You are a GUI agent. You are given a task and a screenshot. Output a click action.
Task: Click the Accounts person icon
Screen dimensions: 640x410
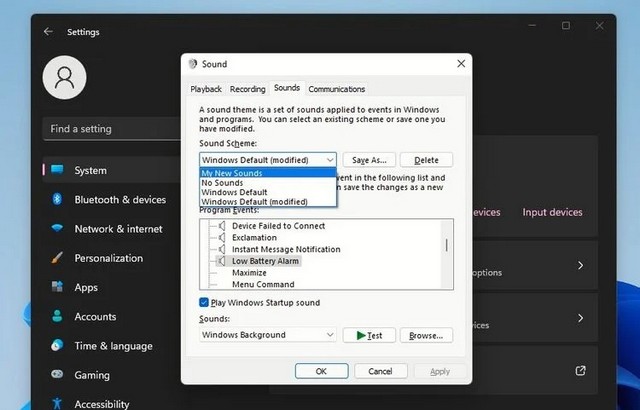pyautogui.click(x=57, y=316)
